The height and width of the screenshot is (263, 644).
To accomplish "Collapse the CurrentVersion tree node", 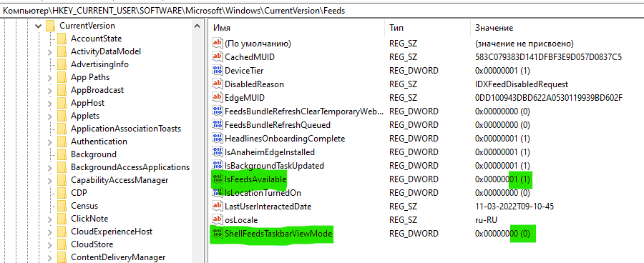I will (x=38, y=26).
